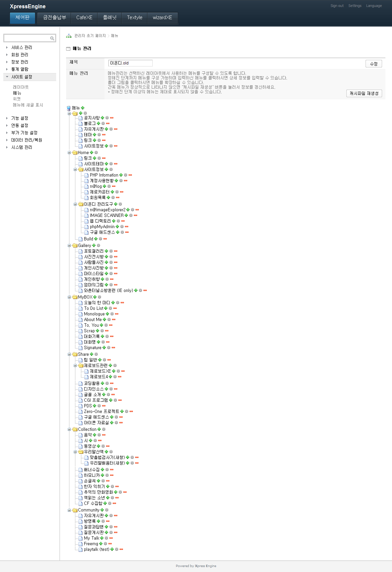392x572 pixels.
Task: Click the sitemap icon in breadcrumb
Action: (x=69, y=36)
